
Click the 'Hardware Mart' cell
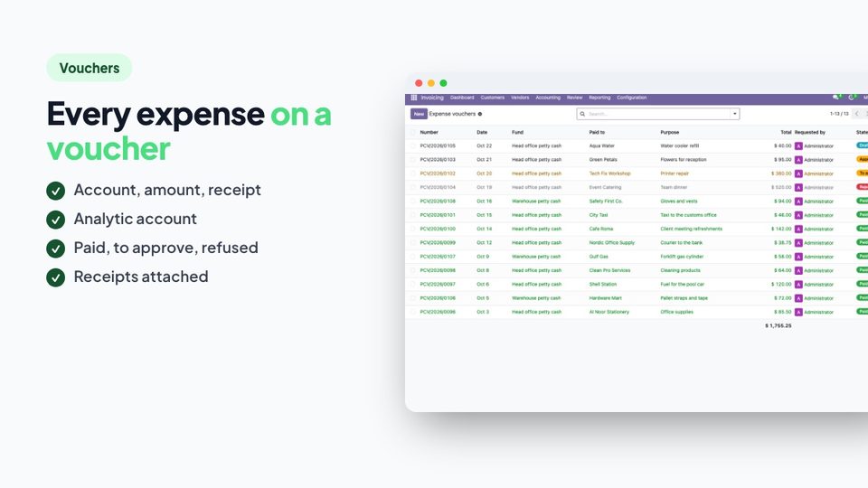606,298
